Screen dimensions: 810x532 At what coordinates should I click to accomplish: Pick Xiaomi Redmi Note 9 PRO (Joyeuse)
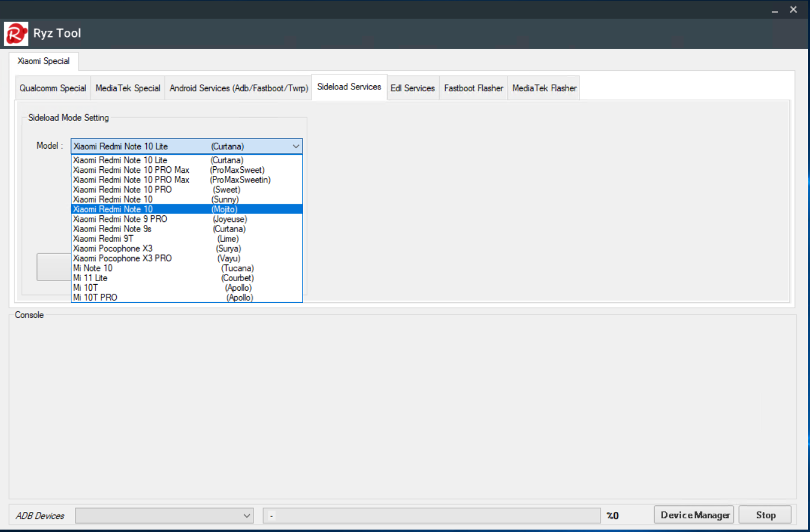(187, 219)
